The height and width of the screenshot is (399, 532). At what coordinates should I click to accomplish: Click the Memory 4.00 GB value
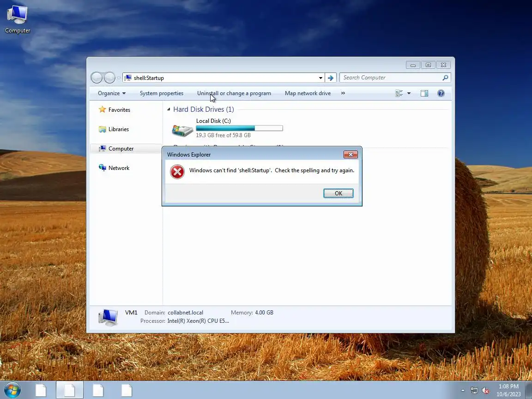264,313
